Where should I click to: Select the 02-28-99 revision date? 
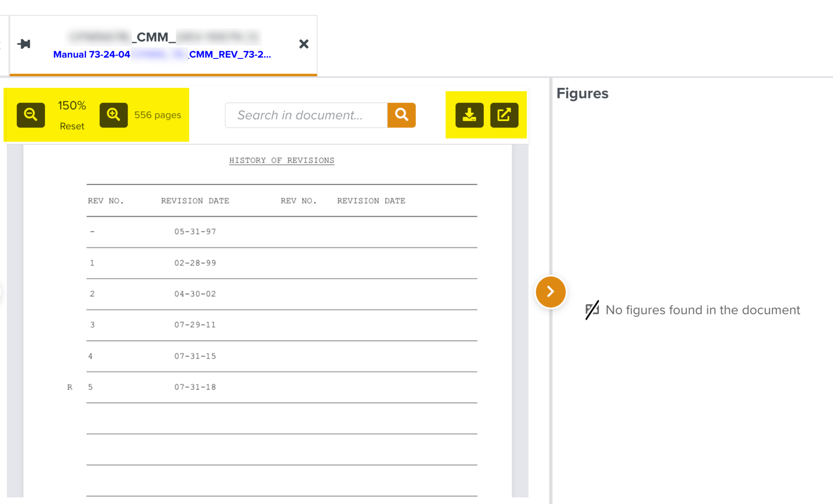pyautogui.click(x=195, y=263)
